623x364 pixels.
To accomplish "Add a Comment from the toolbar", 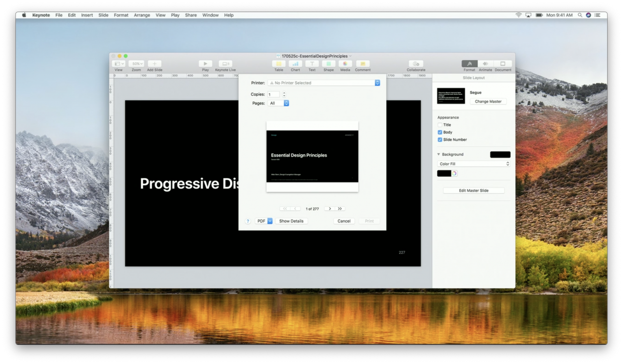I will pyautogui.click(x=363, y=64).
